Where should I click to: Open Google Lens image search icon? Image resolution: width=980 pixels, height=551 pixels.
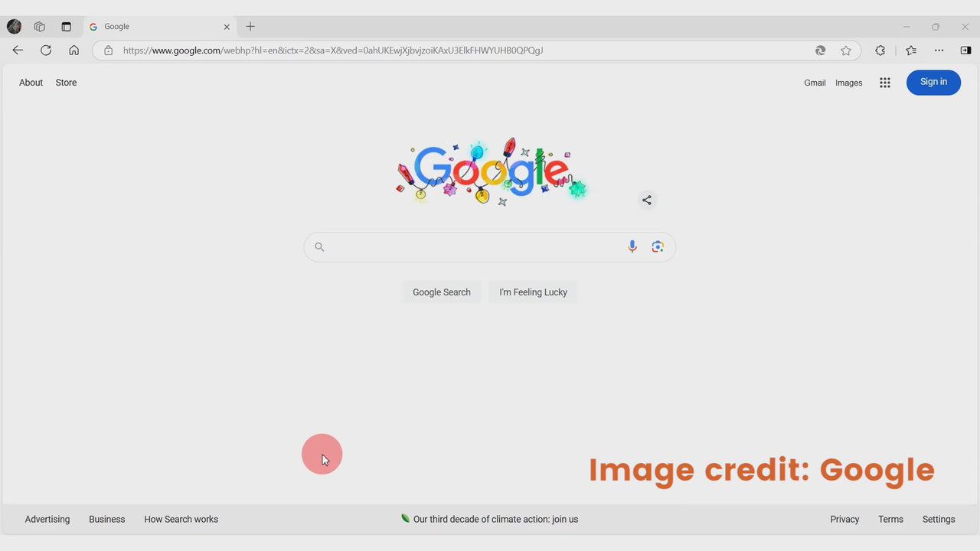(x=657, y=246)
